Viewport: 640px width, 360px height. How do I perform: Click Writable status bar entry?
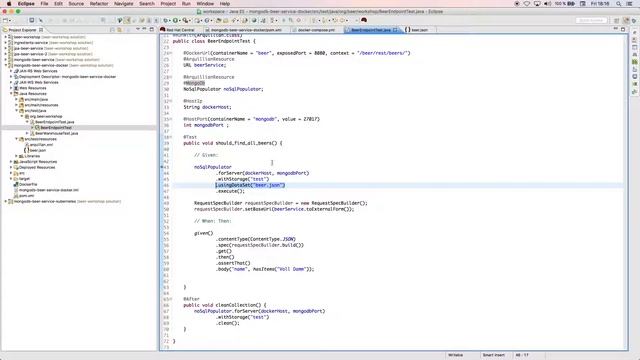point(456,355)
